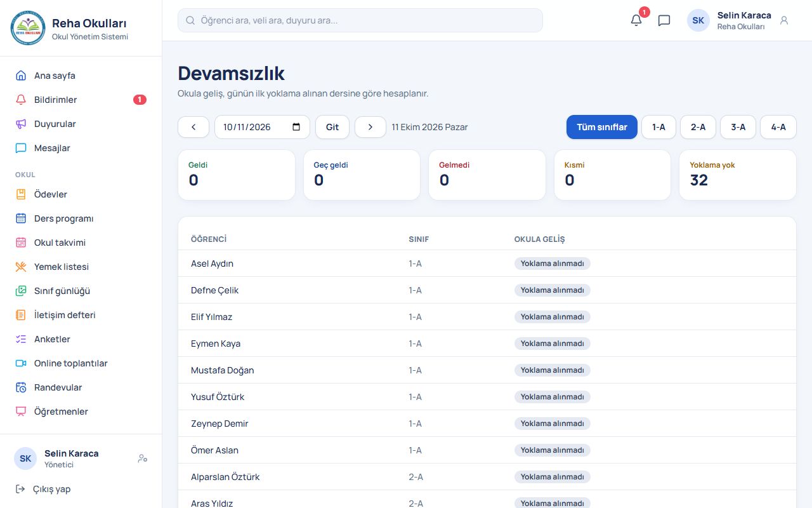The width and height of the screenshot is (812, 508).
Task: Click student name Asel Aydın
Action: (x=212, y=264)
